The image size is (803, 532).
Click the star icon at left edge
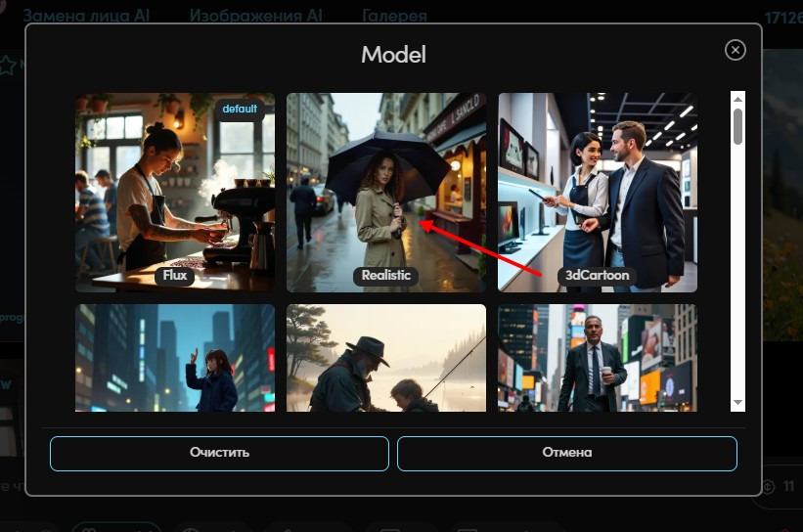8,66
